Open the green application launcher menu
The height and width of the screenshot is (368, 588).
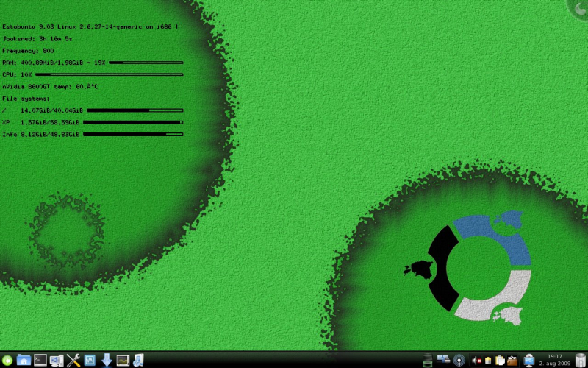(7, 361)
